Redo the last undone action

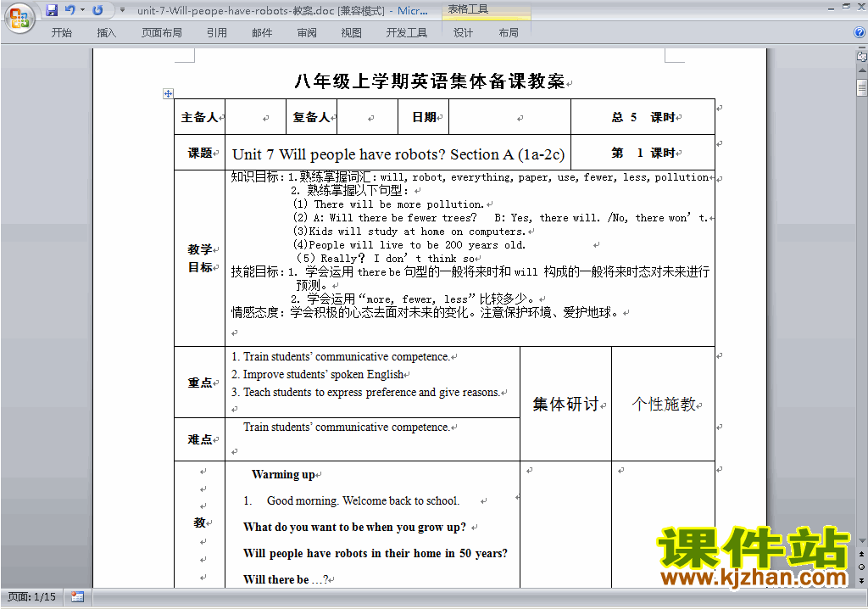point(98,10)
